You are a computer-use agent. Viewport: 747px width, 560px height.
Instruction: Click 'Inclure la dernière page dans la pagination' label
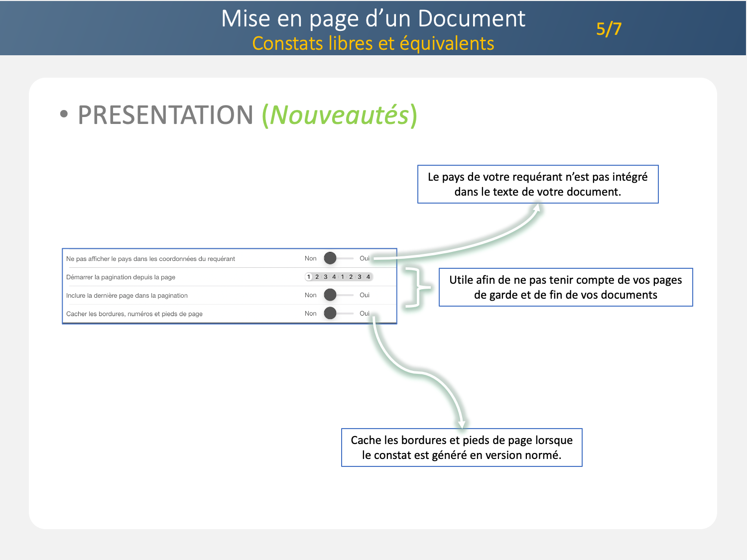[x=127, y=296]
